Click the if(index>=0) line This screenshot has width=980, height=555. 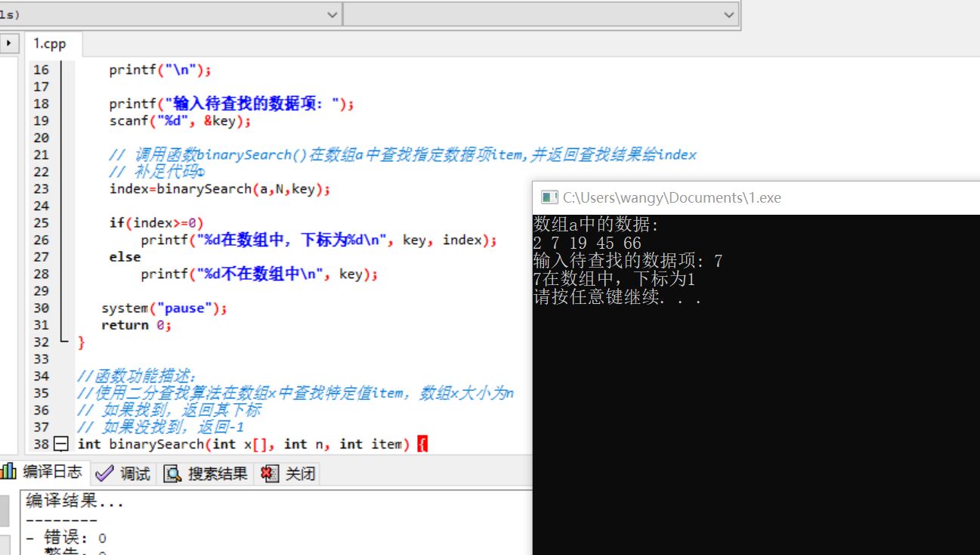click(x=156, y=223)
